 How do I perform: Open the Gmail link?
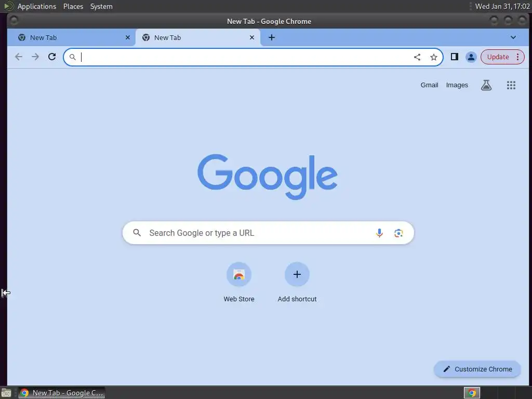tap(429, 85)
